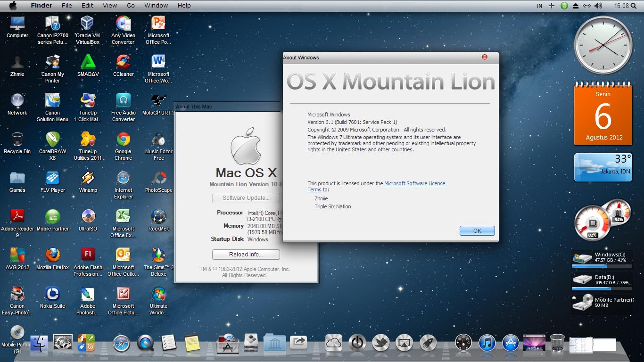Viewport: 644px width, 362px height.
Task: Open the Dashboard gauge icon in dock
Action: click(x=463, y=343)
